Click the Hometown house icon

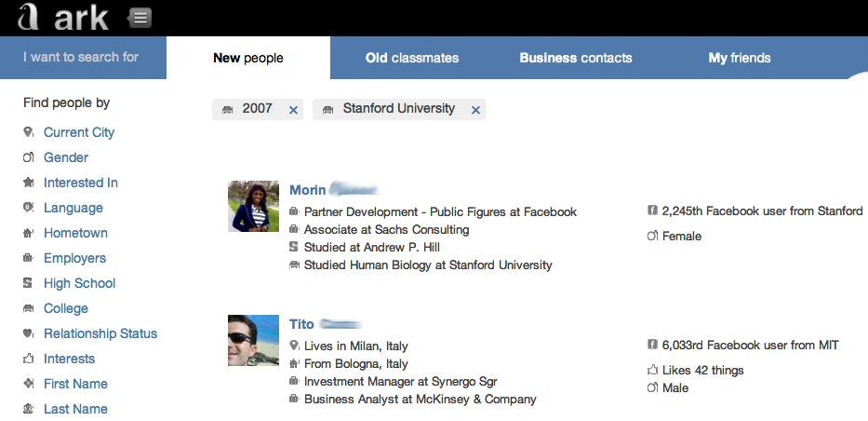click(29, 233)
